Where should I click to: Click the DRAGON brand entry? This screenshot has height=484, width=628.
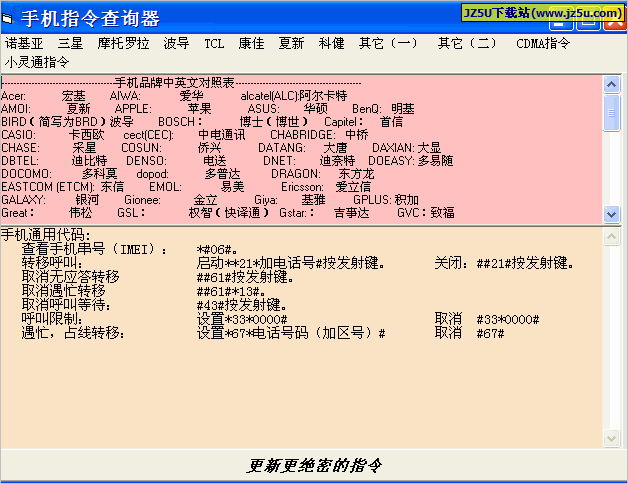coord(322,174)
